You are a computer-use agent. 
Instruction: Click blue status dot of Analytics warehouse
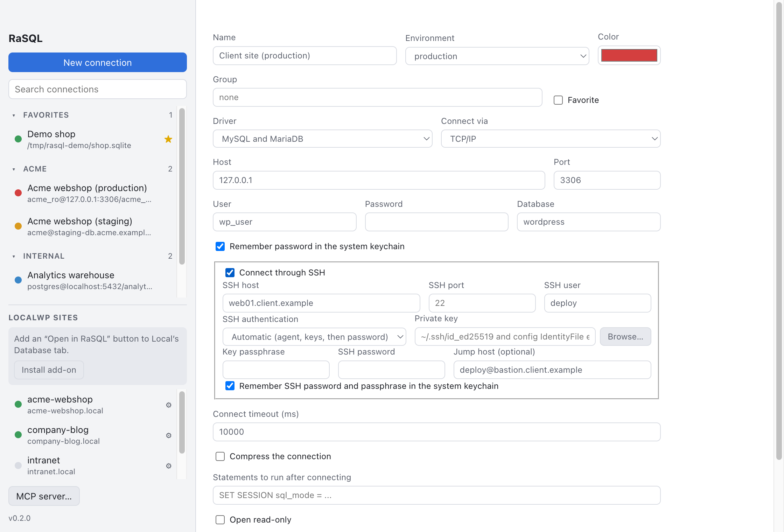(x=18, y=280)
